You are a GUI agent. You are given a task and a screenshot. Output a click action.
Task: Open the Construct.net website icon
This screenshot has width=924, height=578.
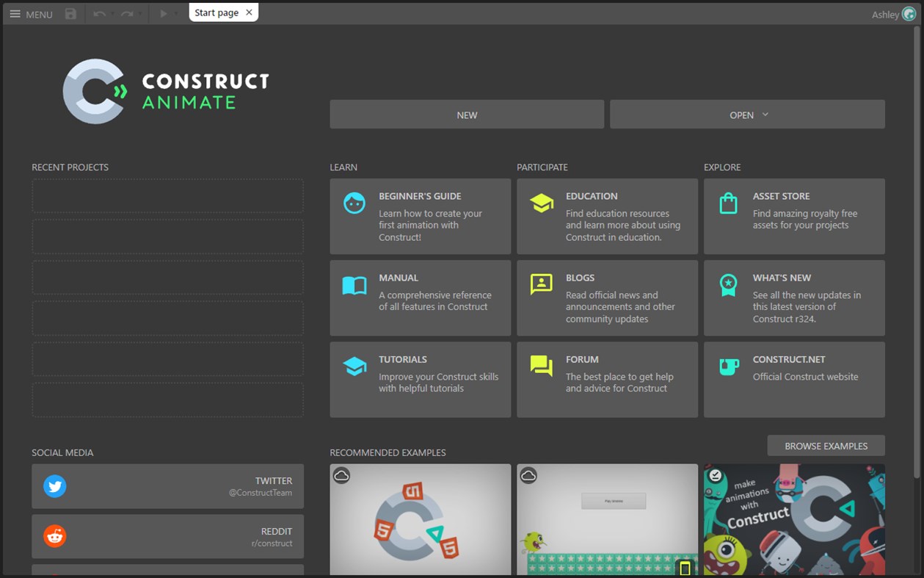coord(728,366)
